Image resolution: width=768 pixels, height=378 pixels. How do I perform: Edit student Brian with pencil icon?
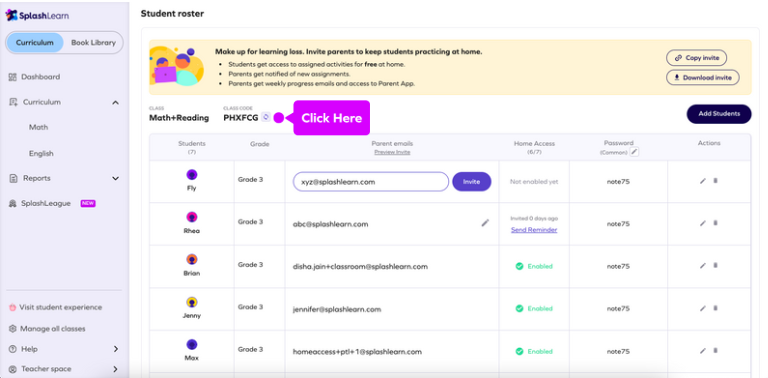pos(703,265)
